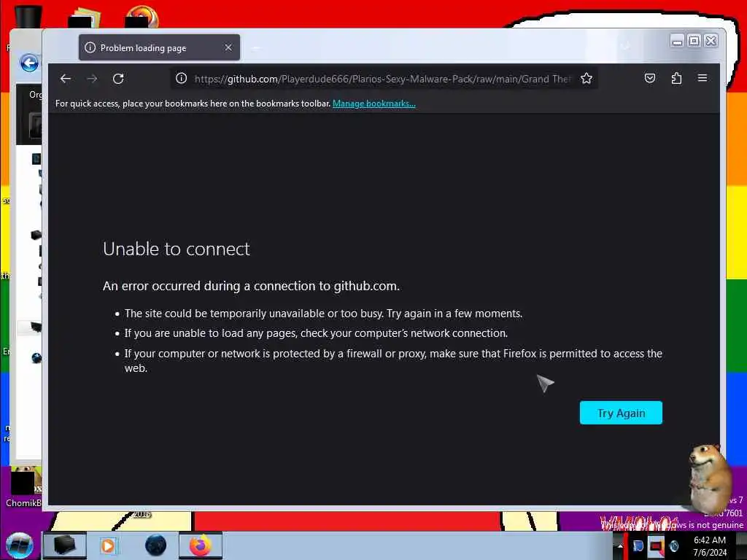Open the Windows Start orb

point(20,545)
